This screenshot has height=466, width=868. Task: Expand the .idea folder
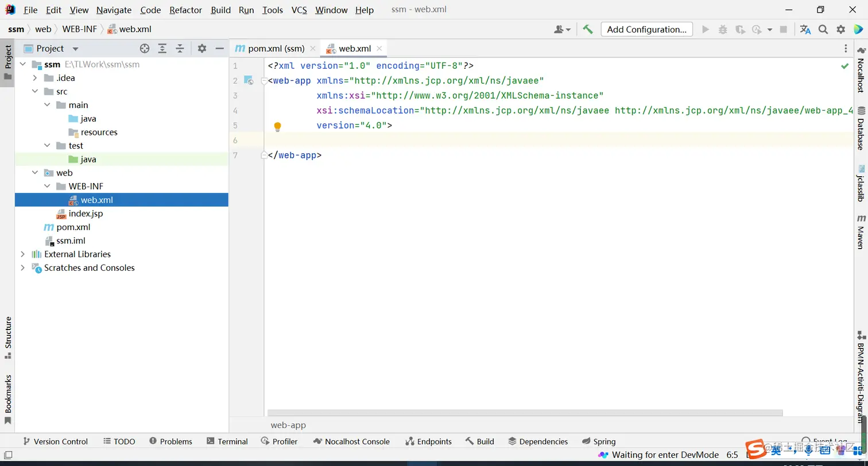click(x=34, y=78)
